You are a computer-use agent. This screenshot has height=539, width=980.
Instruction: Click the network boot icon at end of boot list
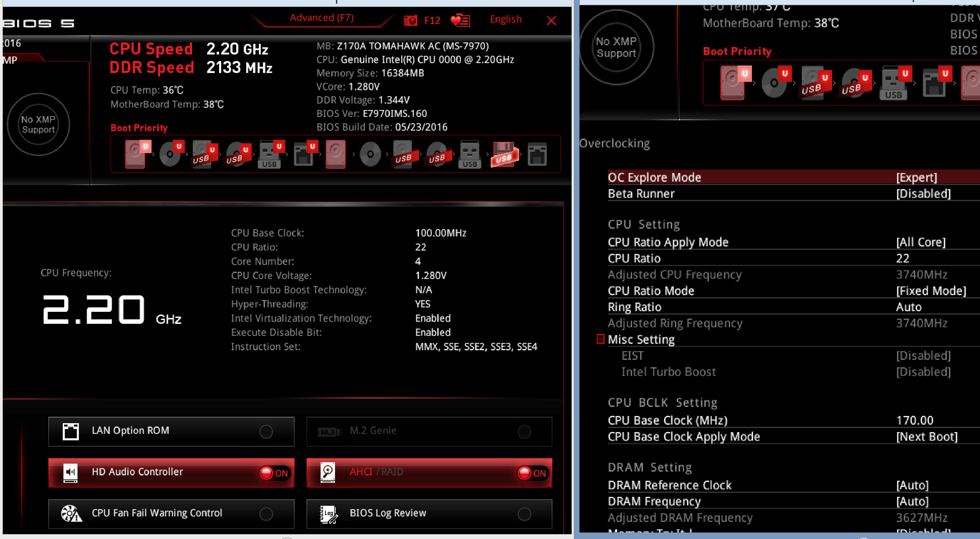(537, 155)
